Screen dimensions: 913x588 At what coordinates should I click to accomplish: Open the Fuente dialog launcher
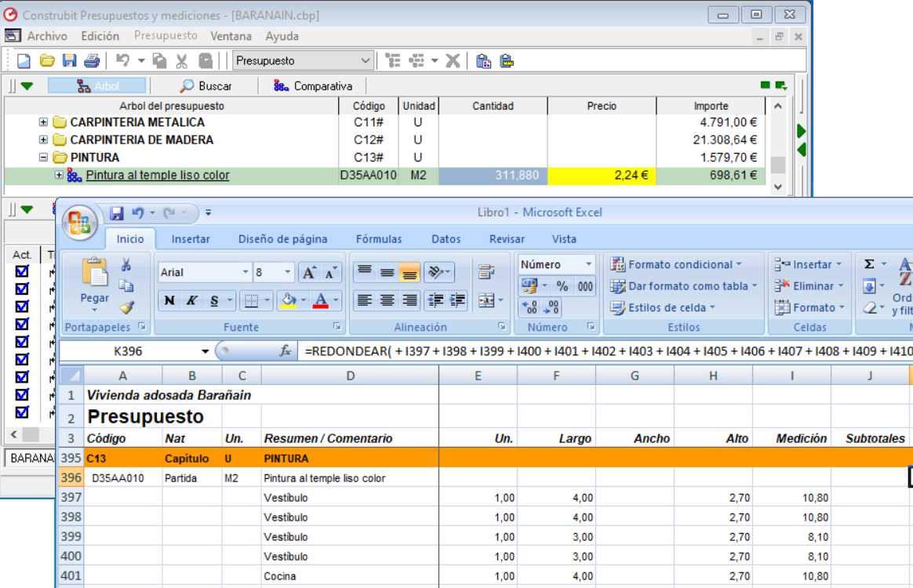(x=337, y=327)
